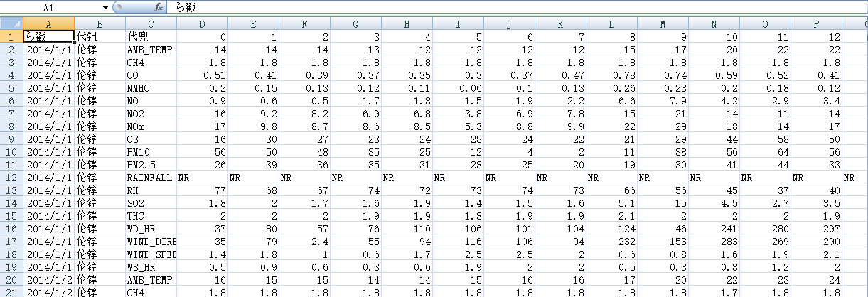
Task: Click the 58 value in O3 row
Action: click(x=765, y=139)
